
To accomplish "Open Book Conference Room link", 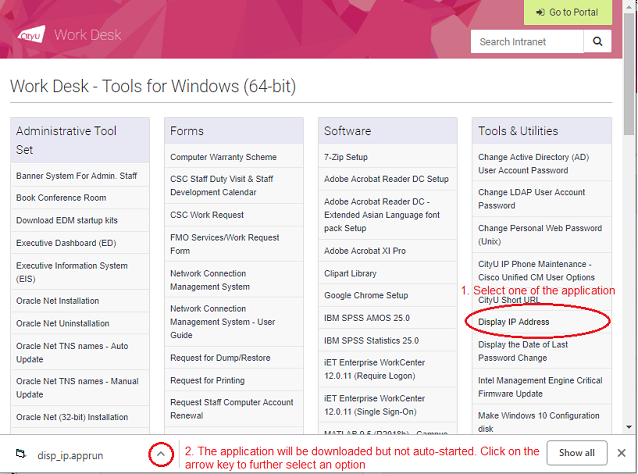I will pos(61,198).
